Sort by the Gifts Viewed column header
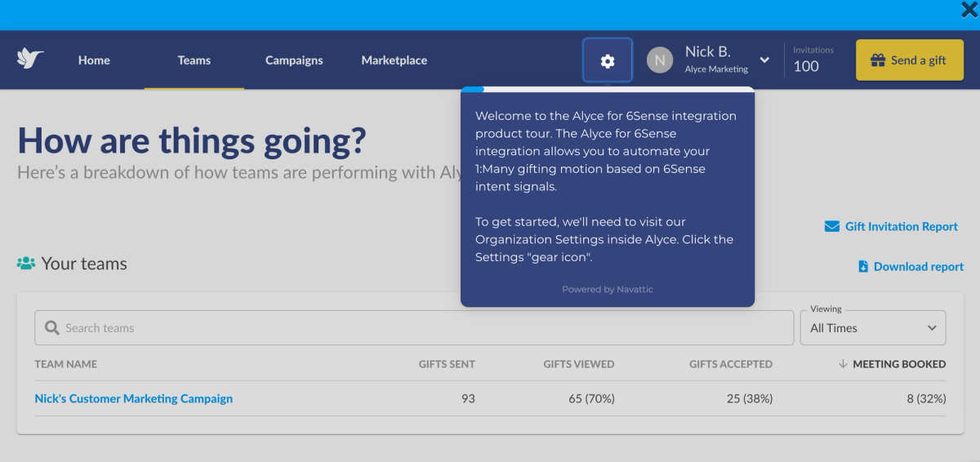Viewport: 980px width, 462px height. click(x=579, y=364)
